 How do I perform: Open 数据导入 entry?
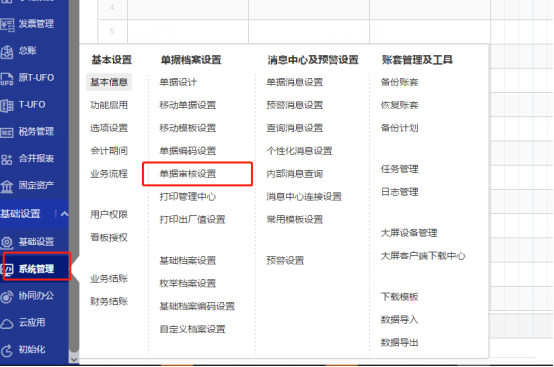(x=399, y=320)
